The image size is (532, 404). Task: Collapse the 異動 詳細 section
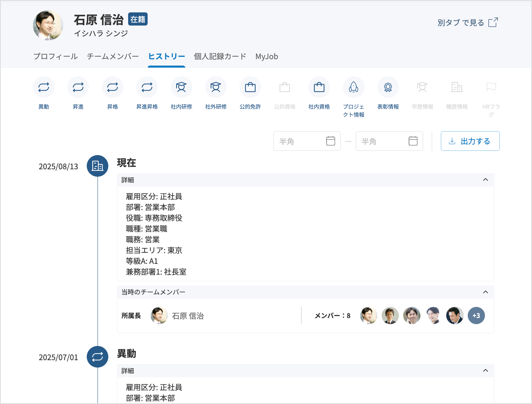click(485, 370)
